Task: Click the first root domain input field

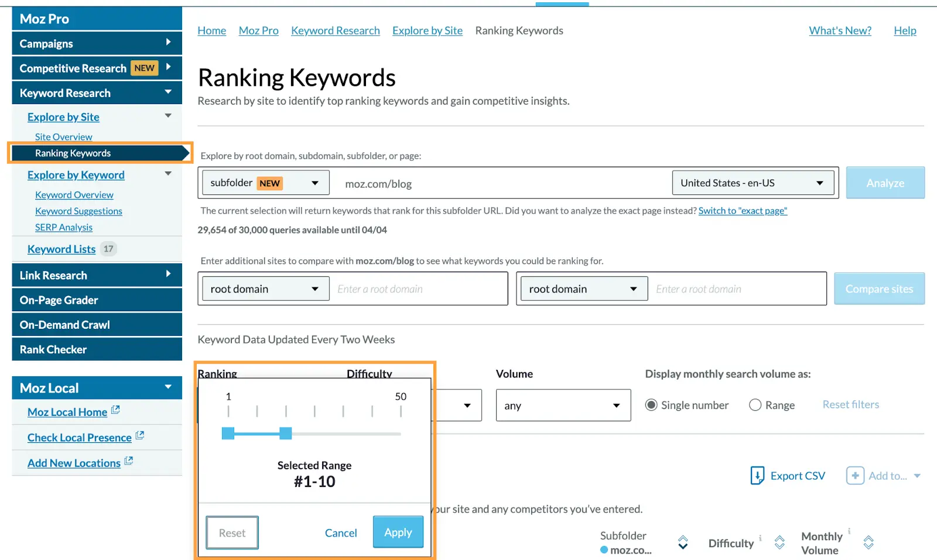Action: pyautogui.click(x=418, y=289)
